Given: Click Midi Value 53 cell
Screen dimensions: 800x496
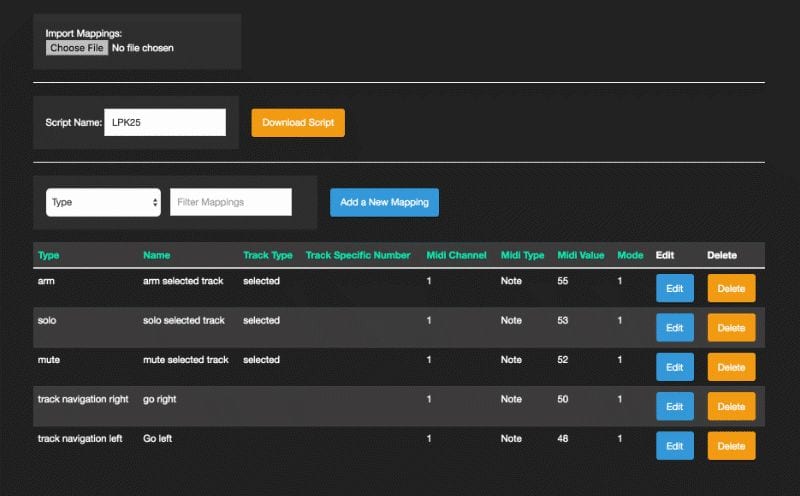Looking at the screenshot, I should (x=563, y=320).
